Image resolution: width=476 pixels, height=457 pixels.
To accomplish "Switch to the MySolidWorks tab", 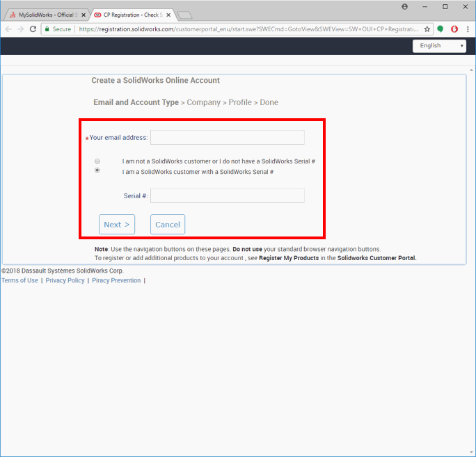I will pyautogui.click(x=45, y=15).
